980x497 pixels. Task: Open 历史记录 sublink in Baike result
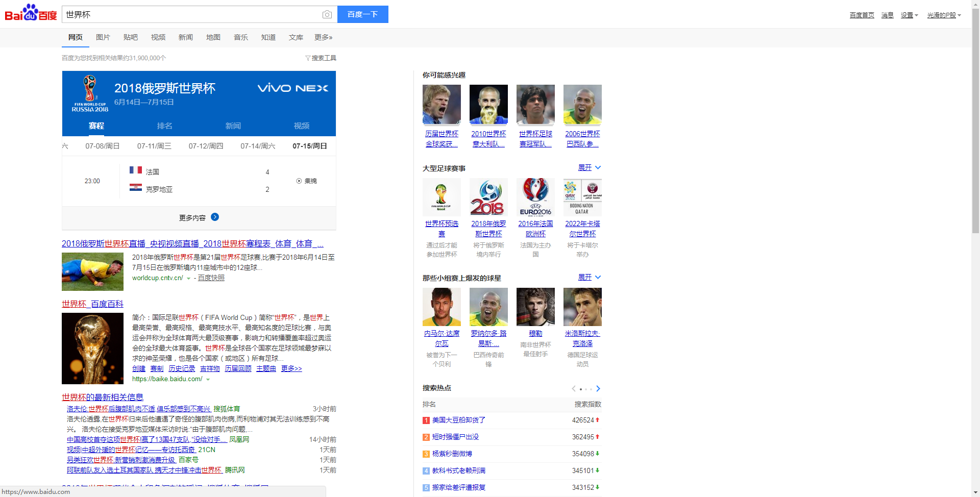182,368
